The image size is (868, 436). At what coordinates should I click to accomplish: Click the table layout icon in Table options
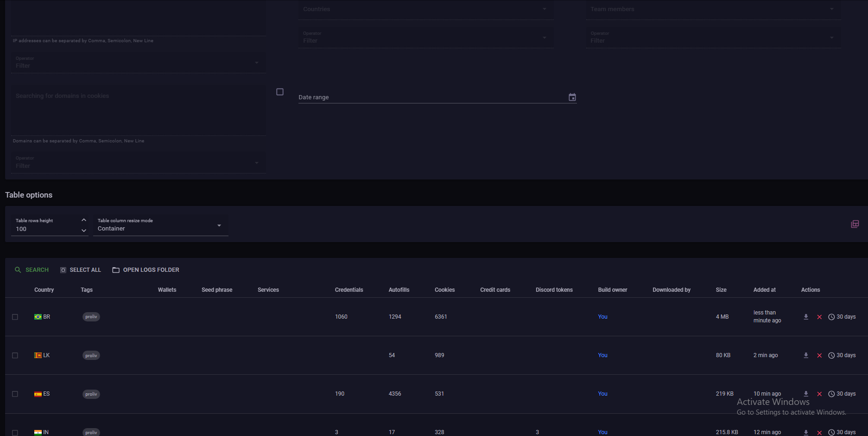click(x=855, y=224)
